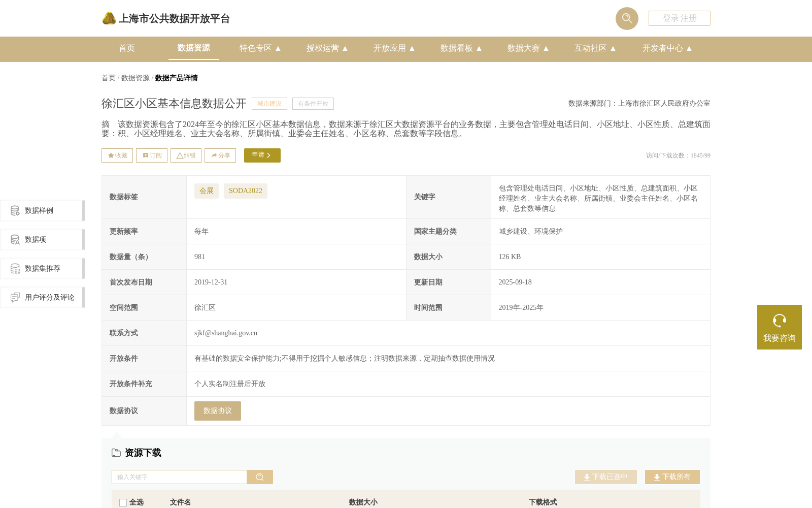This screenshot has height=508, width=812.
Task: Click the 分享 share button
Action: coord(220,155)
